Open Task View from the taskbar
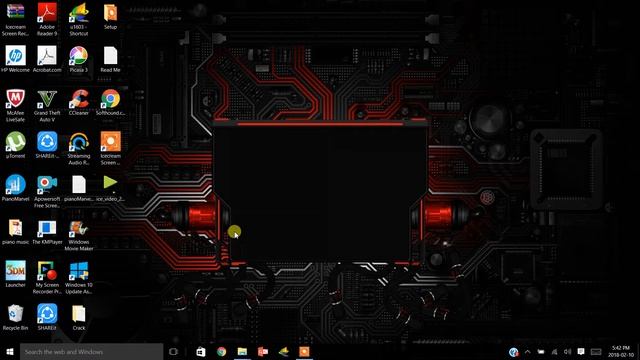The height and width of the screenshot is (360, 640). pyautogui.click(x=173, y=351)
